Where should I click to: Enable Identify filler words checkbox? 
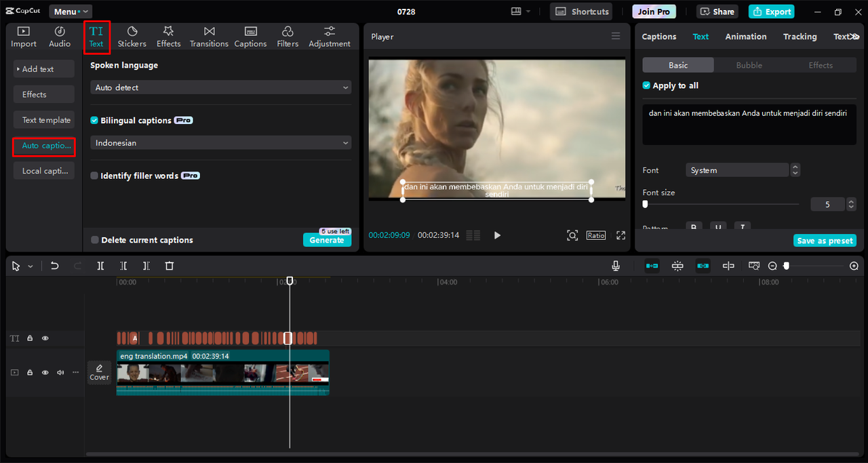coord(94,176)
